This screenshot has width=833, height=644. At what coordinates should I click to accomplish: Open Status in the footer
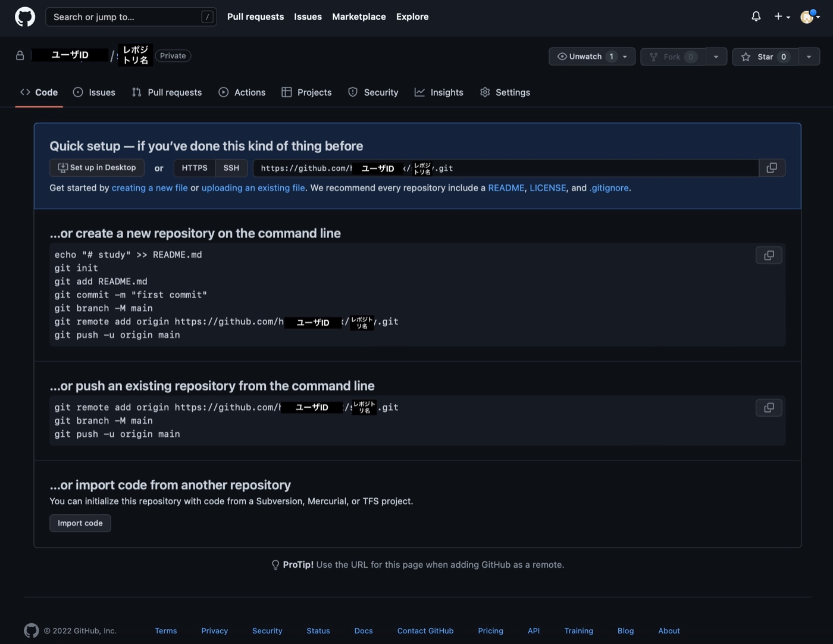click(318, 631)
